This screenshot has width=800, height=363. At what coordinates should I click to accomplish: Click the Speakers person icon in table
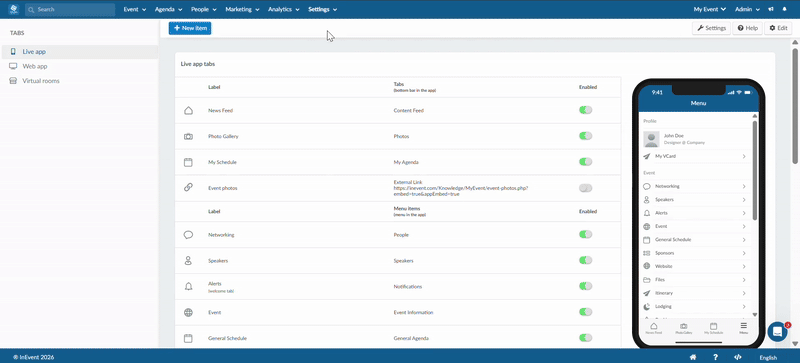pyautogui.click(x=188, y=261)
